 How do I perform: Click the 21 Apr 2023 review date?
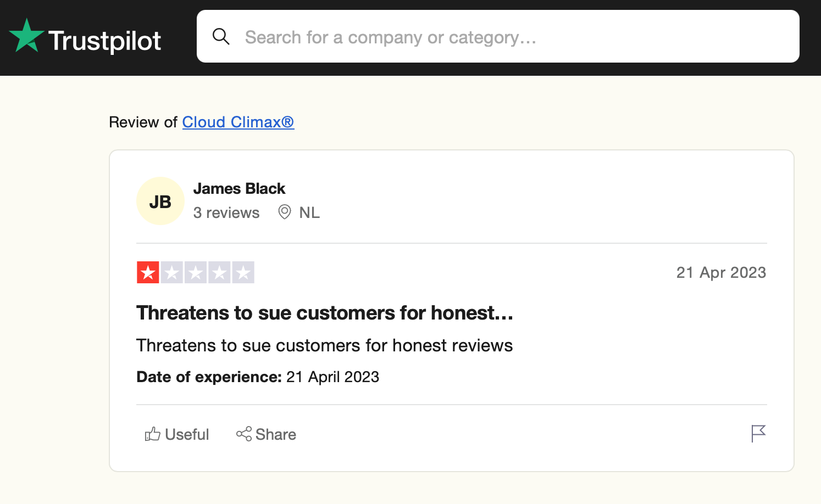[721, 272]
